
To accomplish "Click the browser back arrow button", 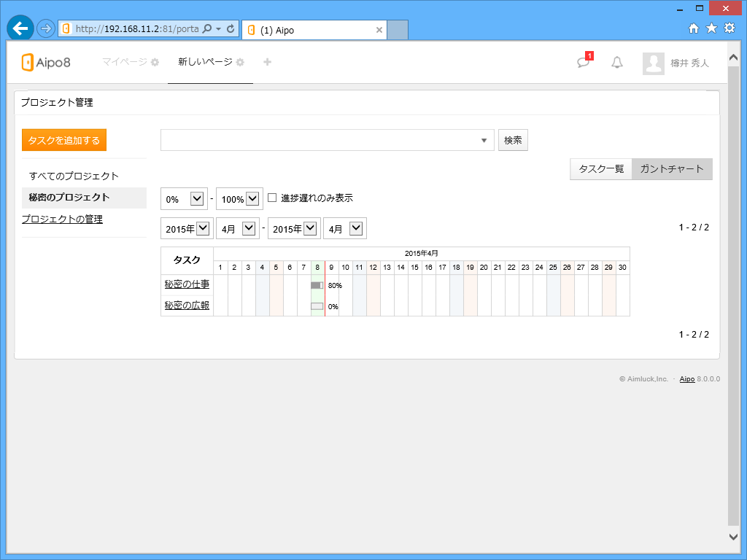I will point(20,28).
